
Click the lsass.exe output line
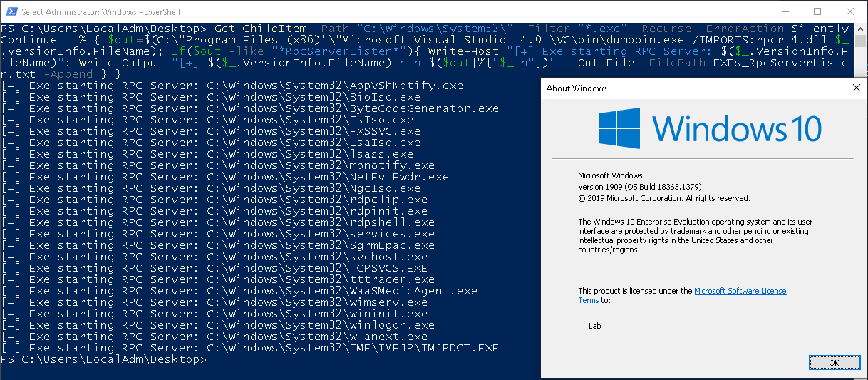pos(207,154)
